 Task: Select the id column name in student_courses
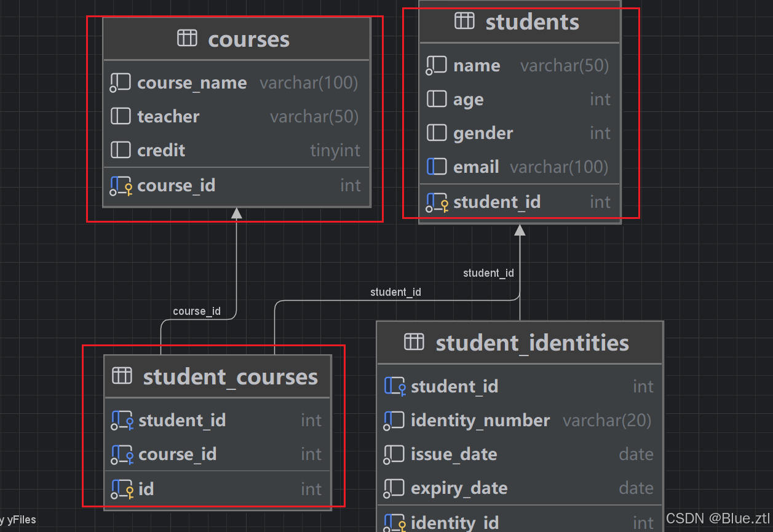pos(146,490)
